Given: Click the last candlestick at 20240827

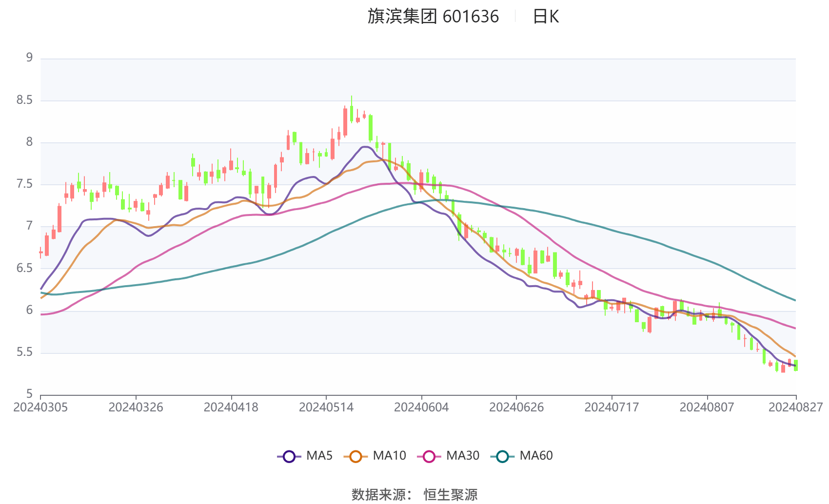Looking at the screenshot, I should click(796, 366).
